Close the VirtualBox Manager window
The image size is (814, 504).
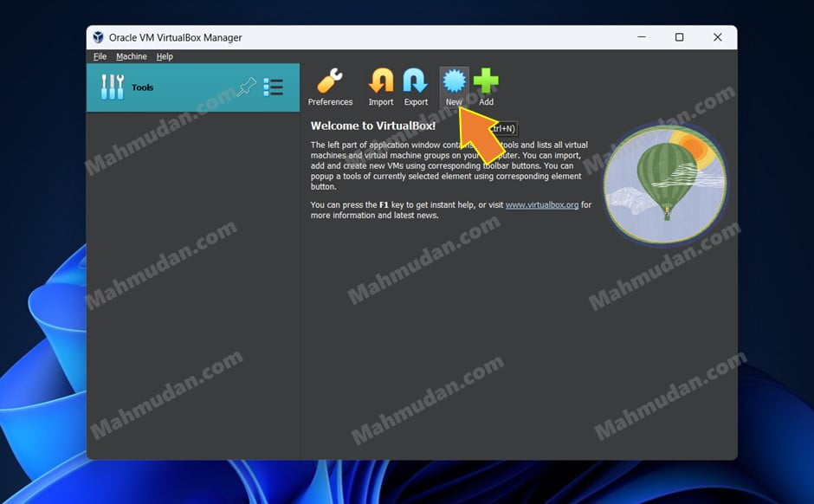[x=718, y=37]
